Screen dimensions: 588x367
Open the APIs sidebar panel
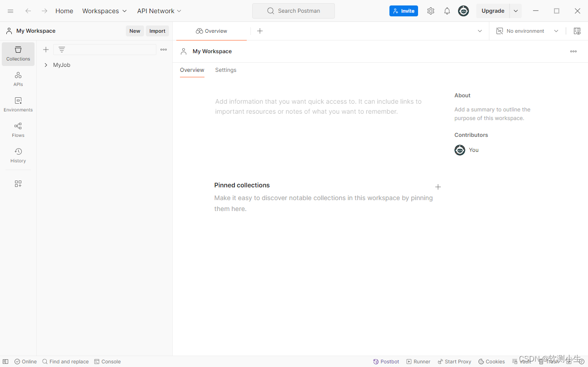coord(18,79)
